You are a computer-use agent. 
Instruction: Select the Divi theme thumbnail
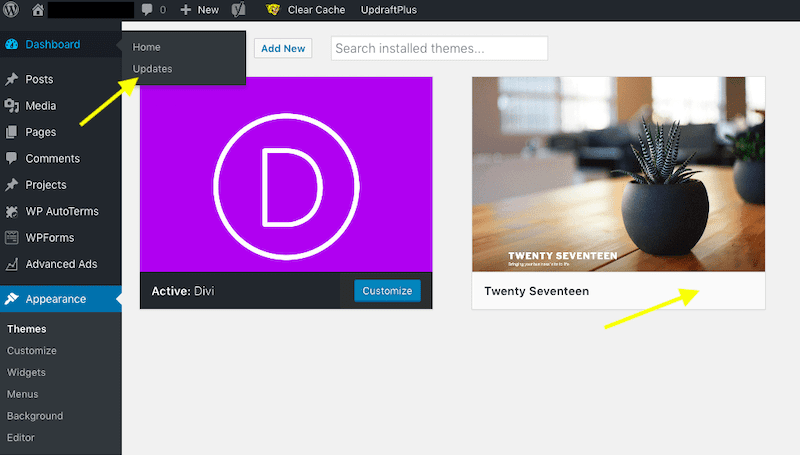point(286,174)
